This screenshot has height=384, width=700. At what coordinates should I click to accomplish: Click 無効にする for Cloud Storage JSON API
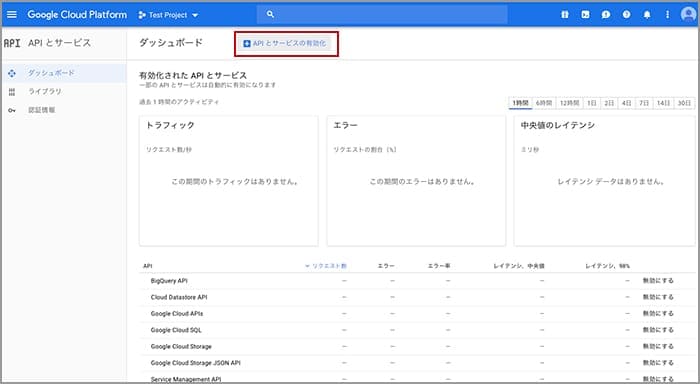tap(658, 363)
